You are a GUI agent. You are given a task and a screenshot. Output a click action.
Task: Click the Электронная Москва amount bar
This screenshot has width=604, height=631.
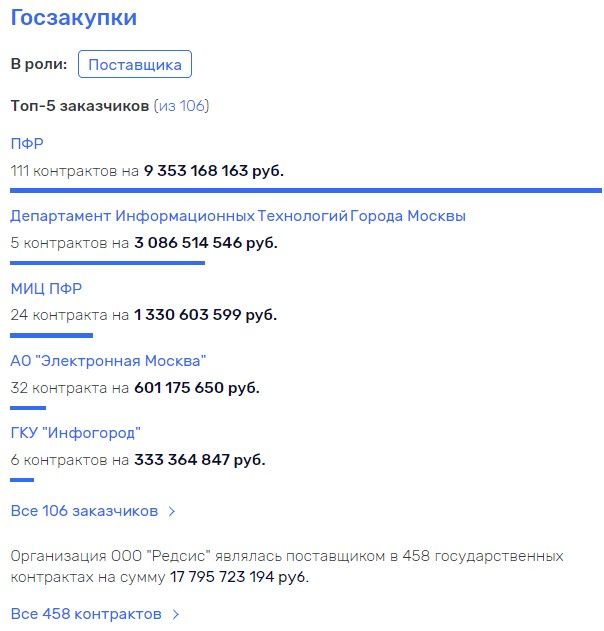pos(28,408)
